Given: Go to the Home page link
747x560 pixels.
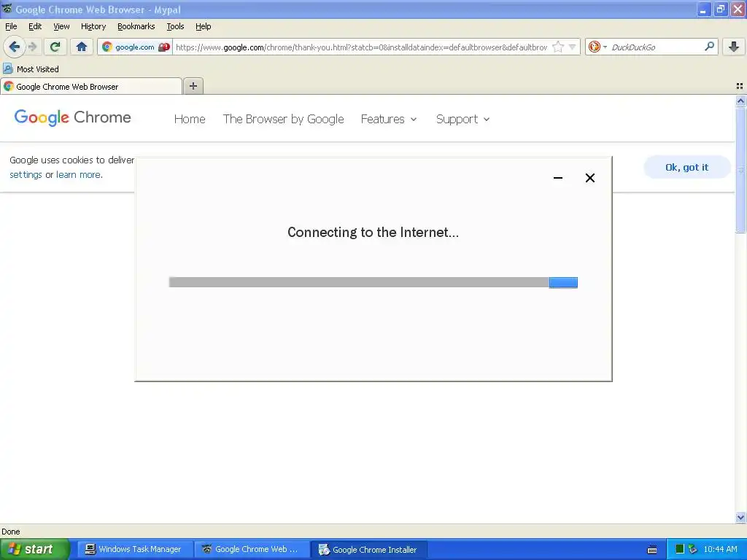Looking at the screenshot, I should click(x=190, y=119).
